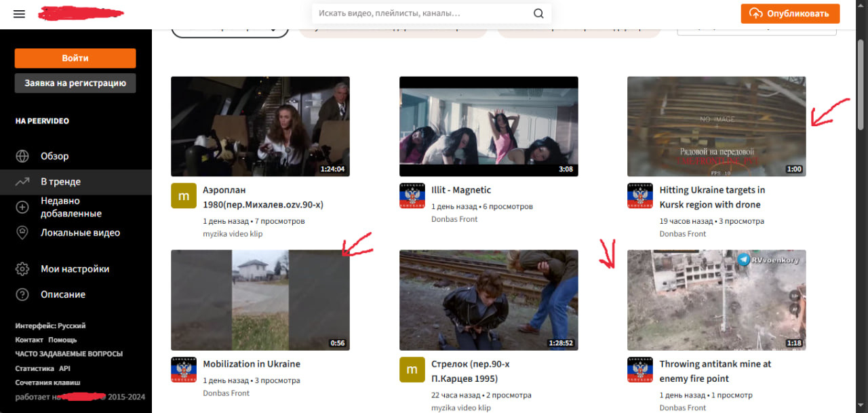Viewport: 868px width, 413px height.
Task: Click the Статистика footer link
Action: pos(35,368)
